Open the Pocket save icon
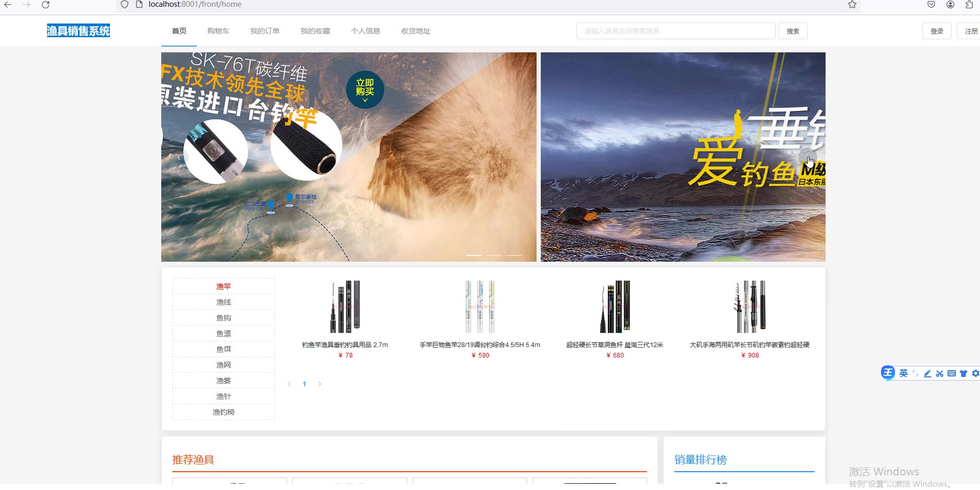 (x=931, y=4)
